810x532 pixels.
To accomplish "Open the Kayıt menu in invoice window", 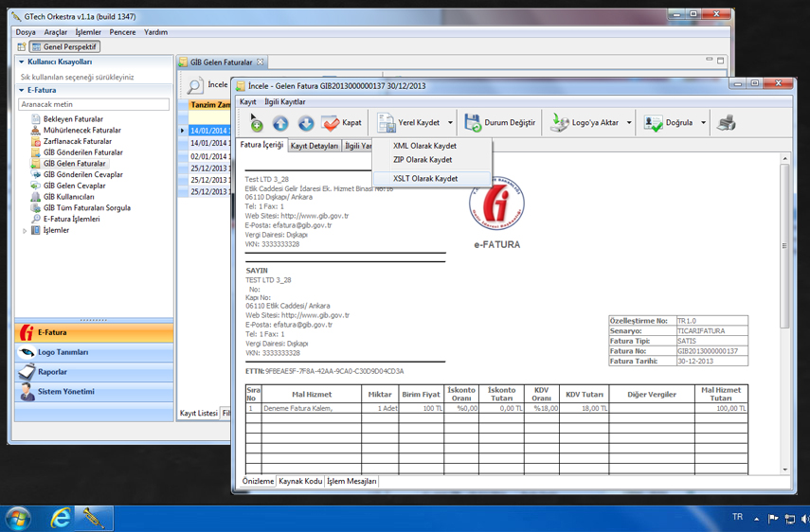I will [248, 102].
